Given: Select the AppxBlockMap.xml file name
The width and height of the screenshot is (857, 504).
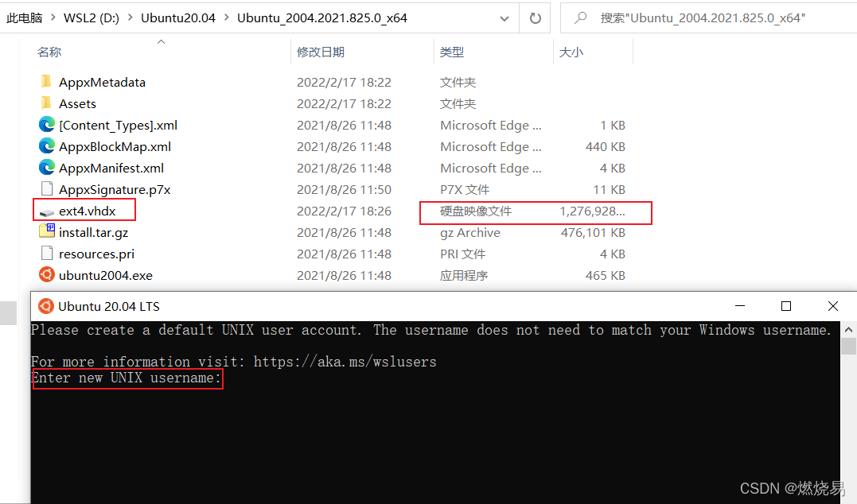Looking at the screenshot, I should (x=115, y=146).
